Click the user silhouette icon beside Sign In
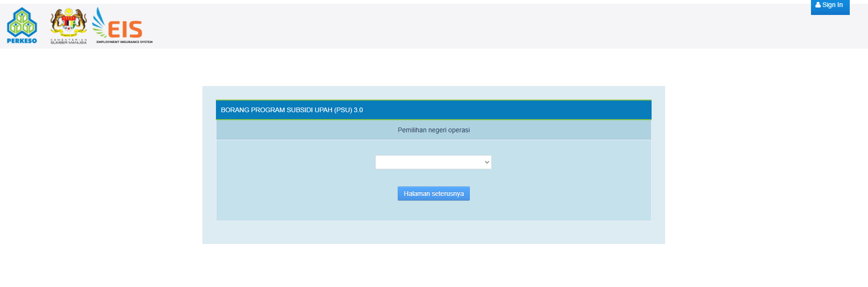Screen dimensions: 868x287 (818, 5)
